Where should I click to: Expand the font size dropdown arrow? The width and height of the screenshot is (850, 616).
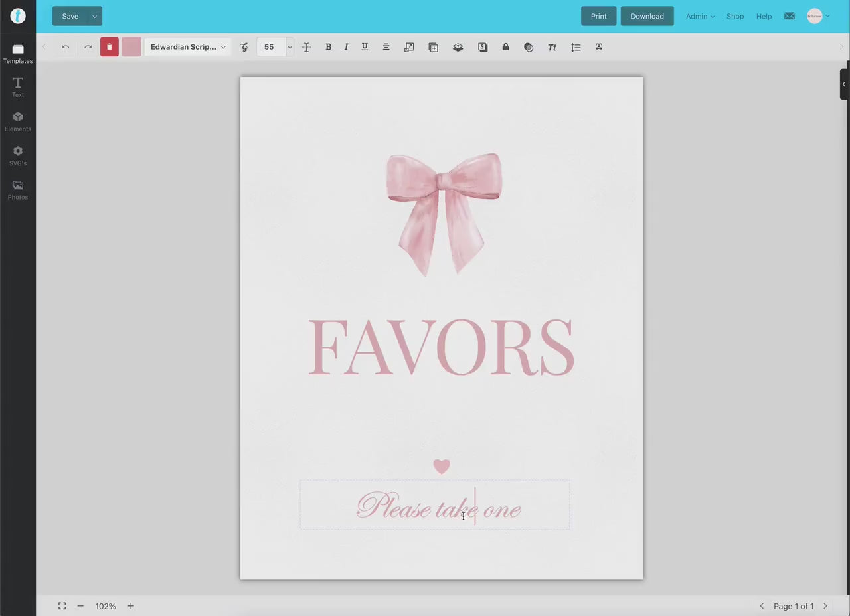click(x=290, y=47)
